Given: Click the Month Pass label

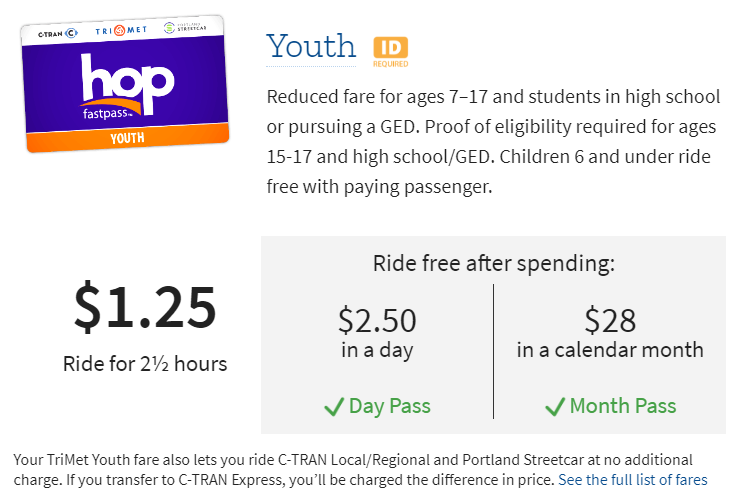Looking at the screenshot, I should coord(623,406).
